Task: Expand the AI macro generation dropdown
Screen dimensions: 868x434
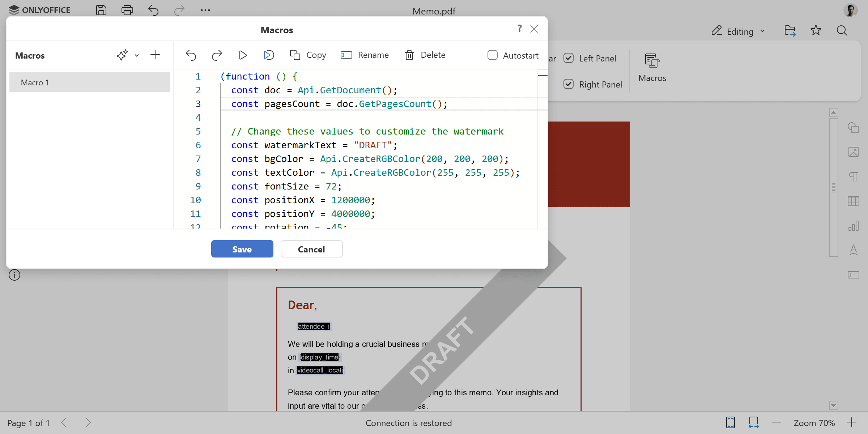Action: (136, 55)
